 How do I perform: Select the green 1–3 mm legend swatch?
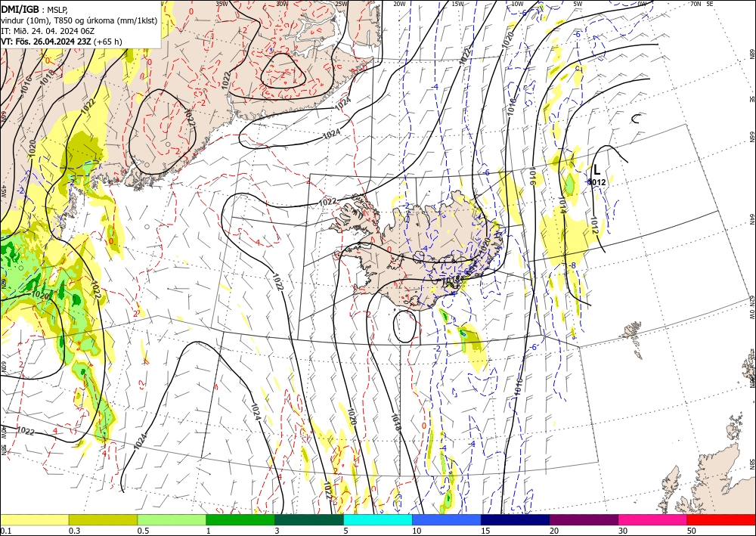click(x=240, y=519)
